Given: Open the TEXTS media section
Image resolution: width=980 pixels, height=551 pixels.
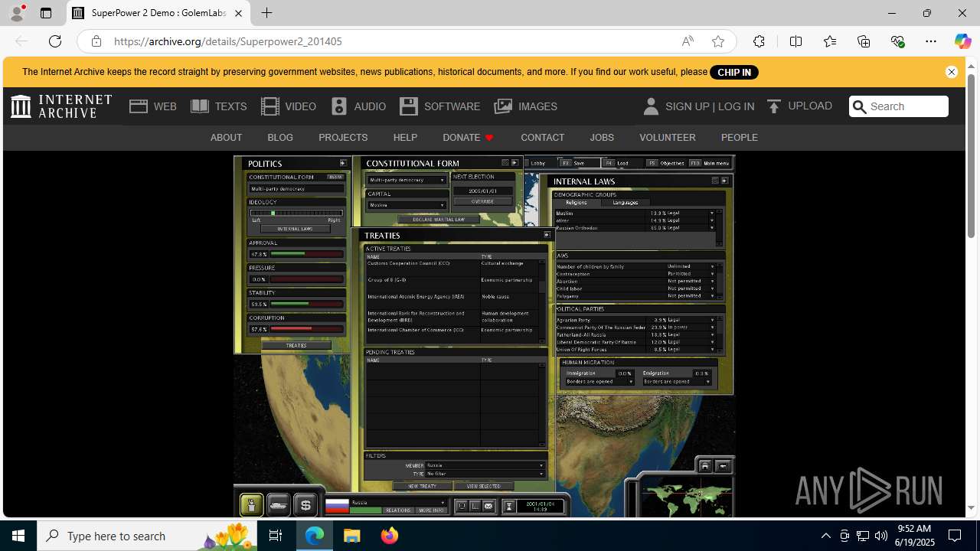Looking at the screenshot, I should 219,106.
